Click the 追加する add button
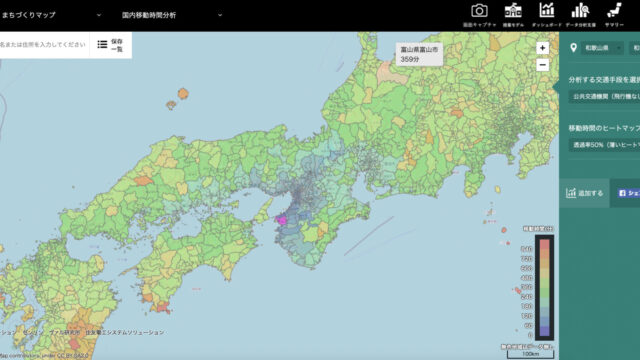Screen dimensions: 640x360 click(x=584, y=193)
